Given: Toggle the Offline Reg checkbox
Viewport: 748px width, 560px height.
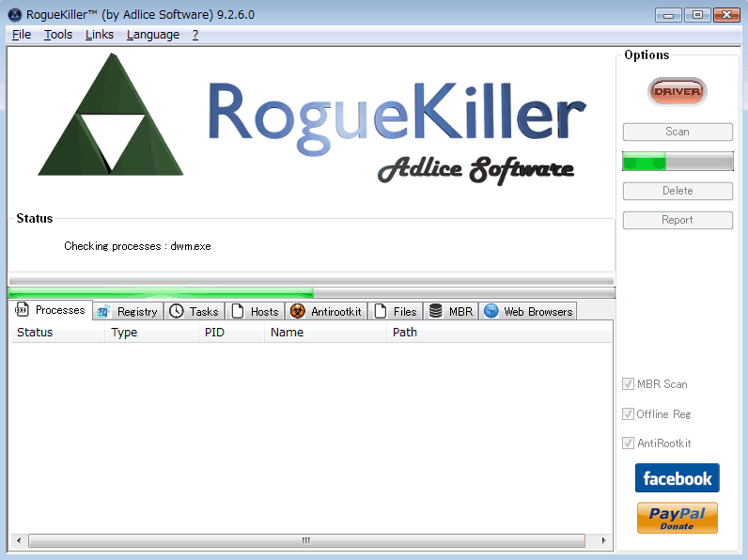Looking at the screenshot, I should [x=628, y=413].
